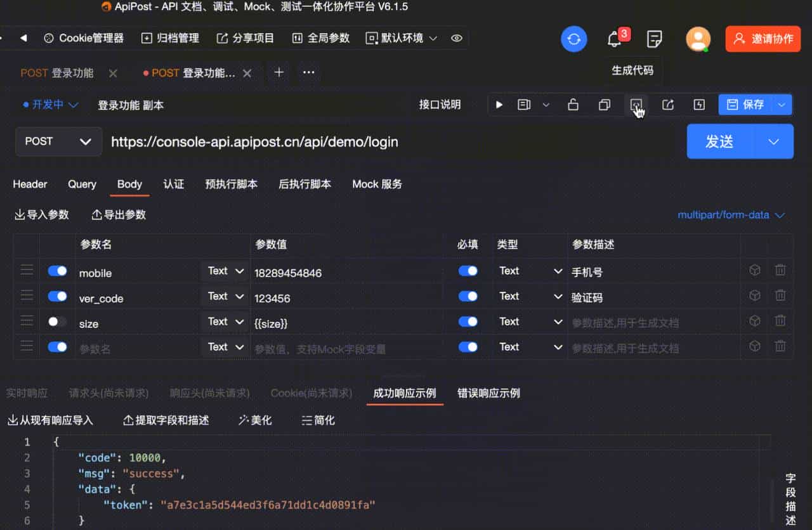Switch to the Body tab
Image resolution: width=812 pixels, height=530 pixels.
click(129, 184)
